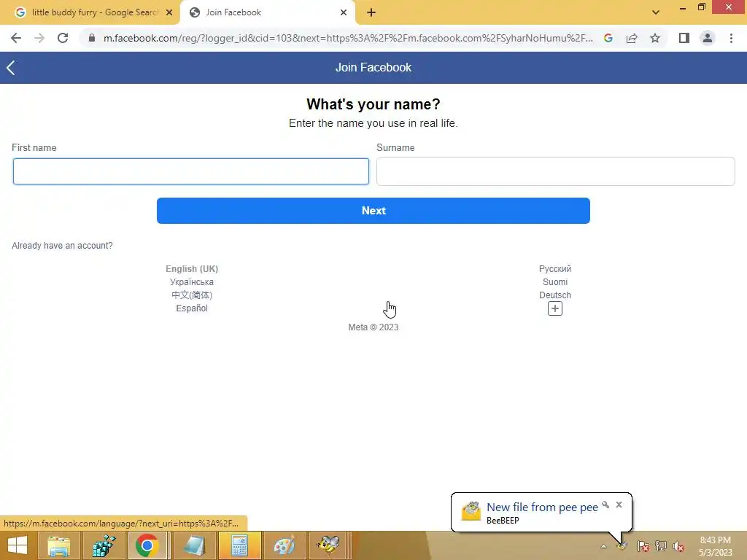This screenshot has width=747, height=560.
Task: Open the browser side panel
Action: pyautogui.click(x=684, y=38)
